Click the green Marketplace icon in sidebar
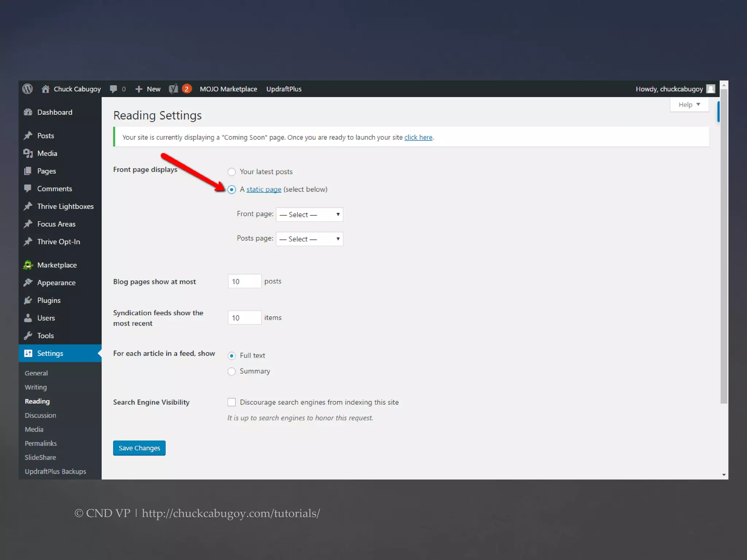The width and height of the screenshot is (747, 560). [28, 265]
